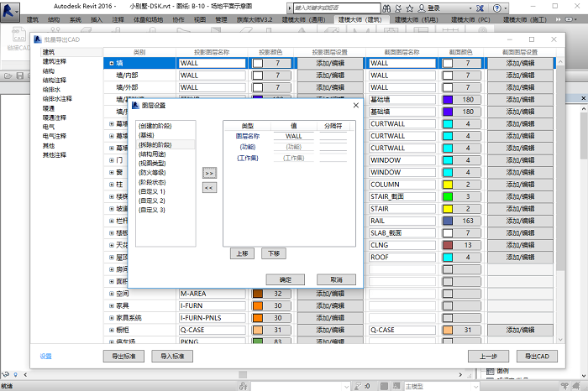Click the star favorites icon in title bar
This screenshot has height=391, width=588.
(x=410, y=8)
